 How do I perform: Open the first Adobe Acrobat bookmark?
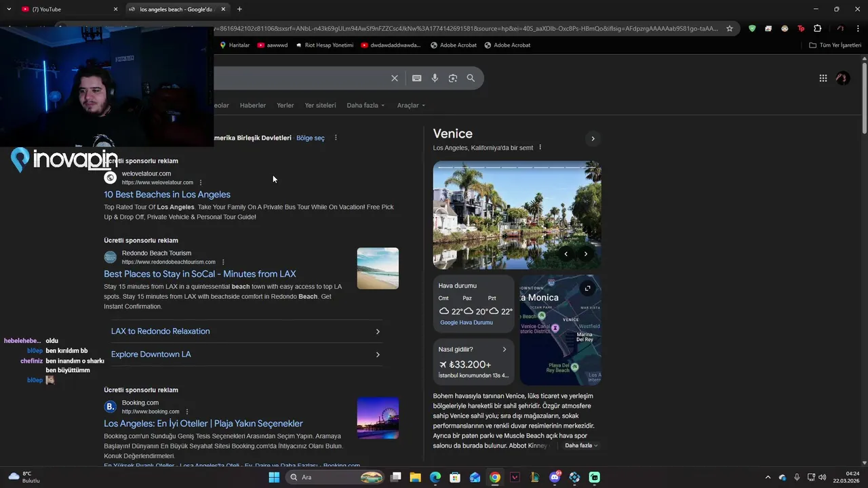[x=454, y=45]
